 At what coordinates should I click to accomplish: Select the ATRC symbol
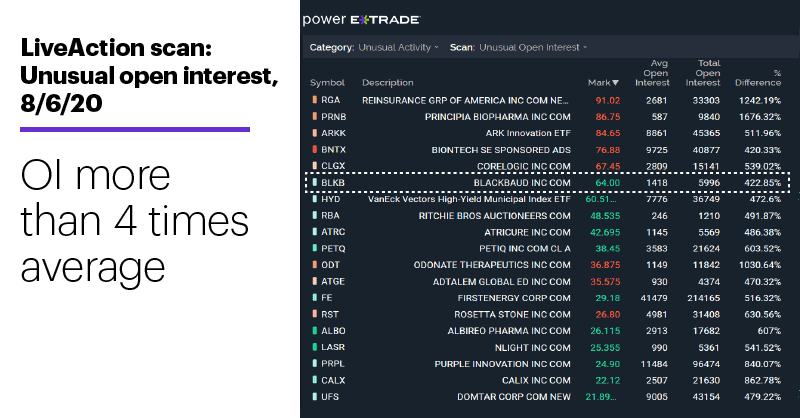point(333,232)
